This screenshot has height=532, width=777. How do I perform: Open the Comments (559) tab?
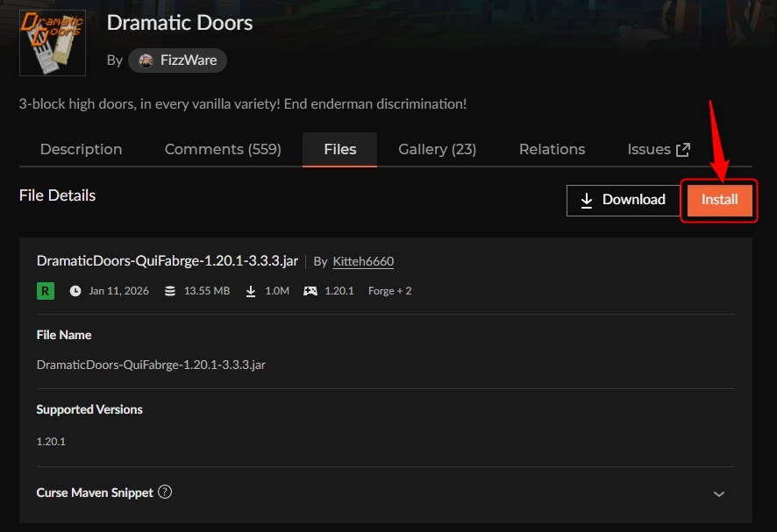pyautogui.click(x=223, y=149)
